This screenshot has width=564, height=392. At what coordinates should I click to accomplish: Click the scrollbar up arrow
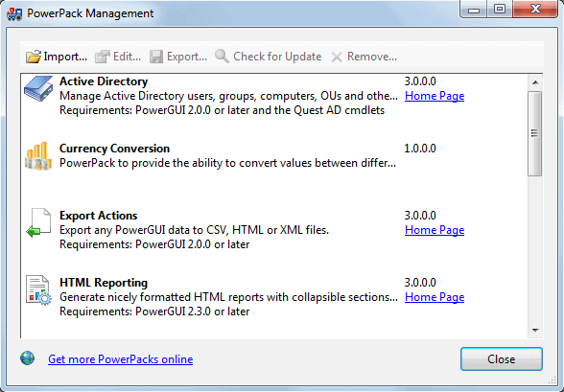click(x=535, y=82)
